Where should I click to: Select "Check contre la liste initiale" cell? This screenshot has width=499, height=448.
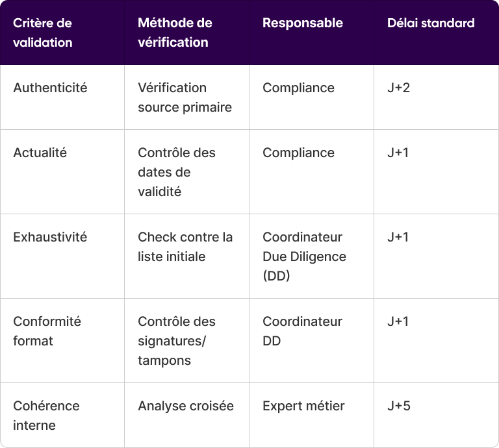pyautogui.click(x=185, y=247)
